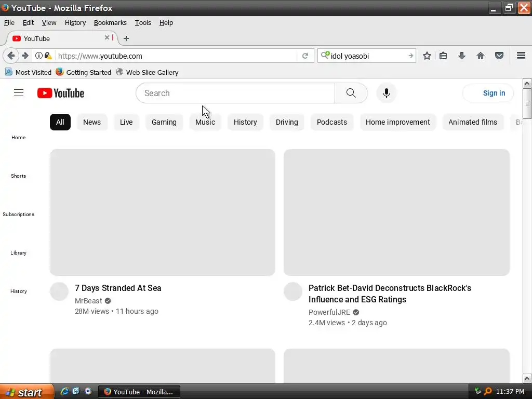Open 7 Days Stranded At Sea thumbnail
Image resolution: width=532 pixels, height=399 pixels.
(163, 212)
